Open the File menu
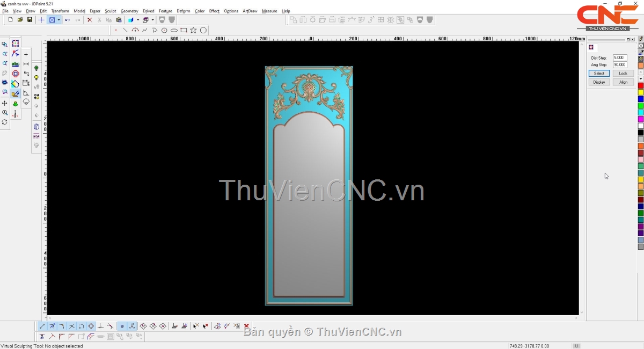644x349 pixels. (5, 11)
